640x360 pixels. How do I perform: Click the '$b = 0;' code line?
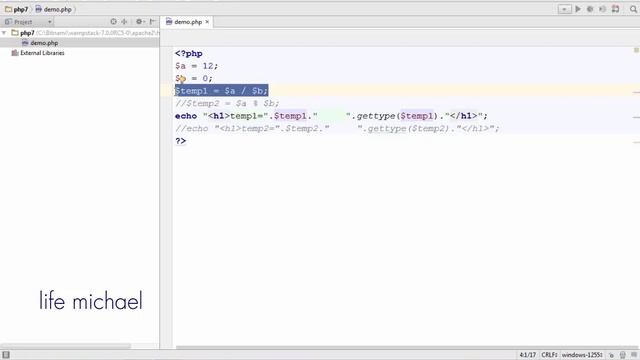[x=194, y=78]
